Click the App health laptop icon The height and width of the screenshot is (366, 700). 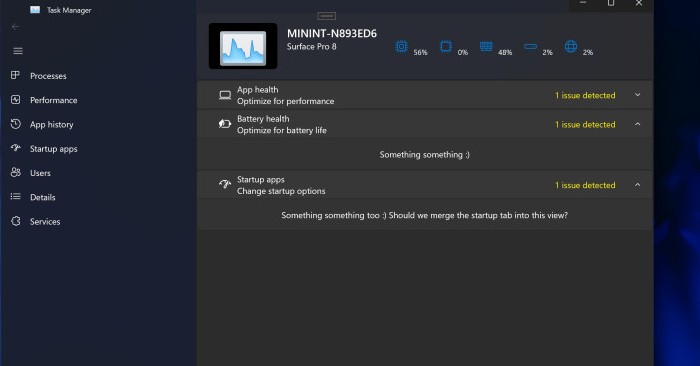click(225, 95)
